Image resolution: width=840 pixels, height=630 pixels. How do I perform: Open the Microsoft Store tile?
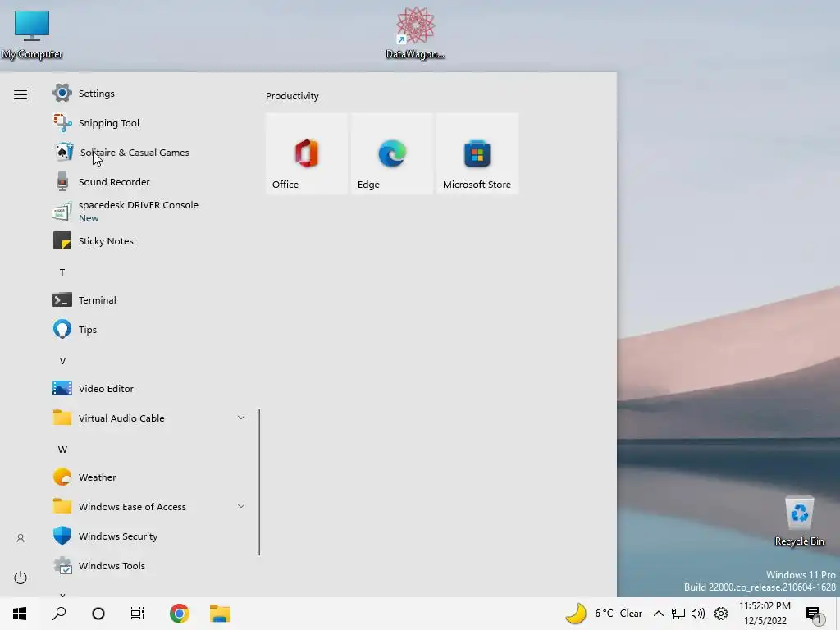pos(477,153)
